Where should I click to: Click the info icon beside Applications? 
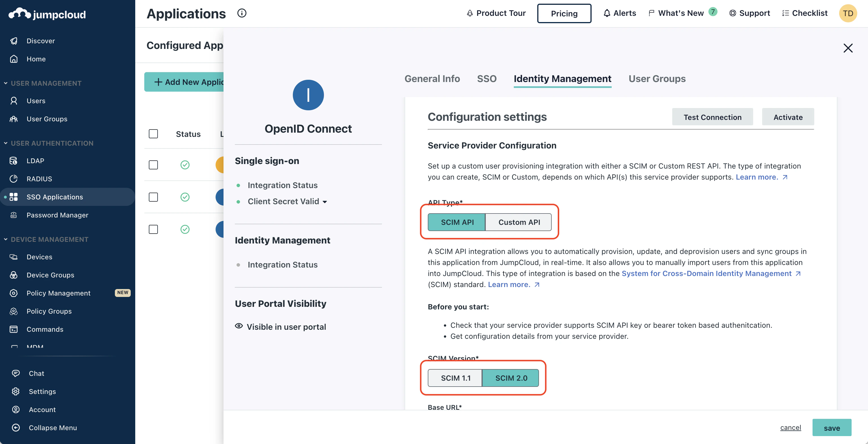click(242, 13)
